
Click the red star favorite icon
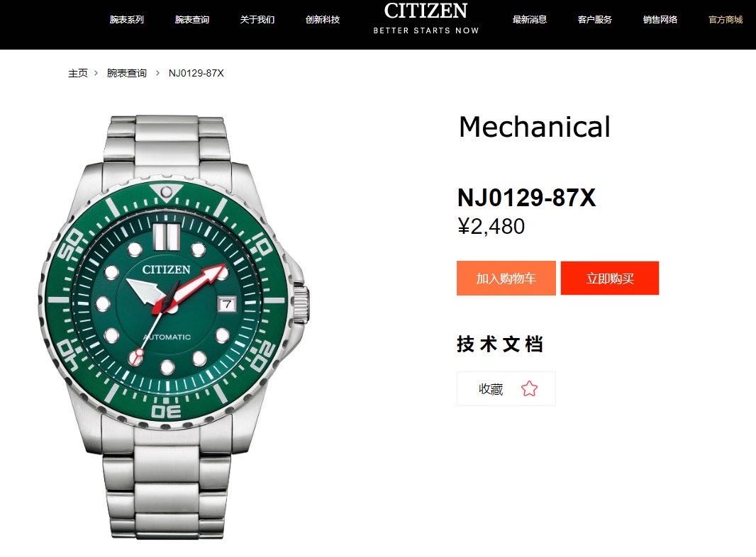coord(529,388)
